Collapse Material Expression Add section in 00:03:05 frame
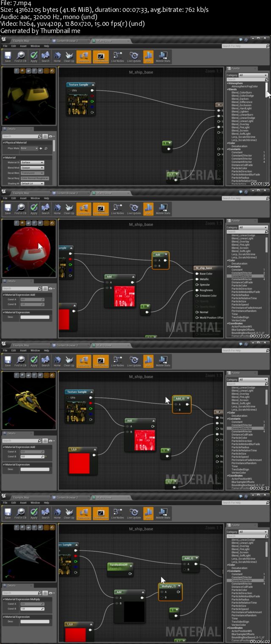 click(4, 295)
